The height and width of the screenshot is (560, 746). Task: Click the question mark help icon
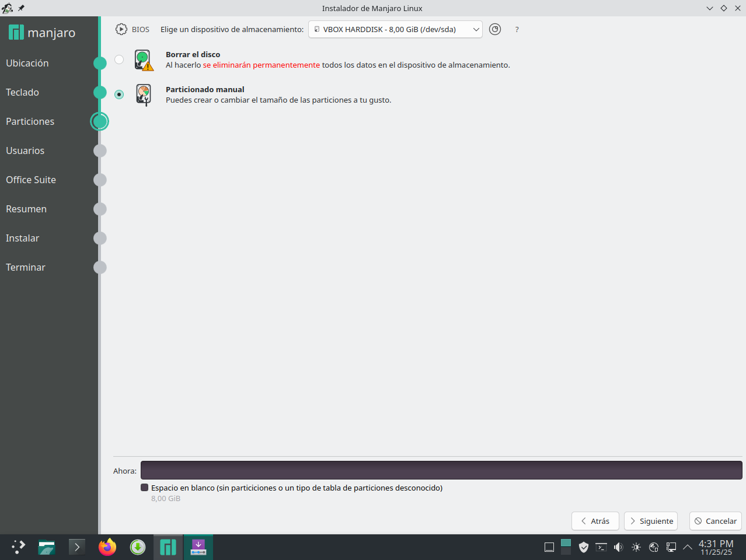[x=517, y=30]
